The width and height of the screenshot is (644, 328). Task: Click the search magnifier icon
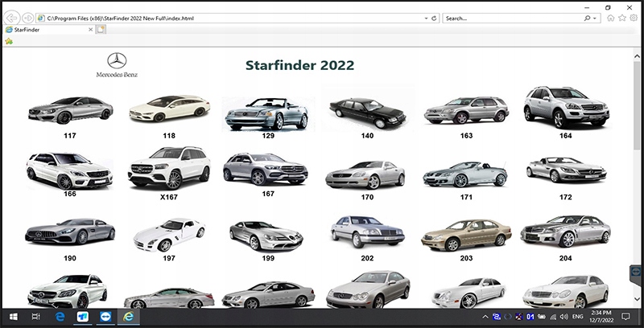pos(588,18)
